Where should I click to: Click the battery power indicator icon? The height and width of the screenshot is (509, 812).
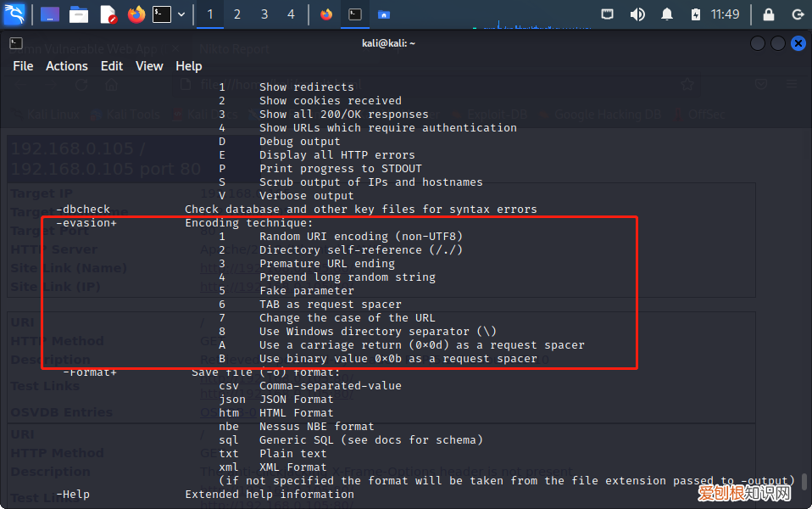tap(696, 14)
